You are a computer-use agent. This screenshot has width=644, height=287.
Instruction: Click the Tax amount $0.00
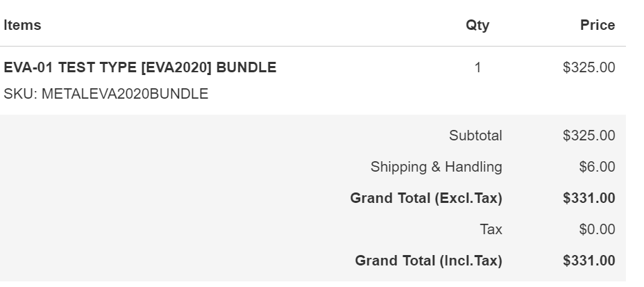coord(598,229)
